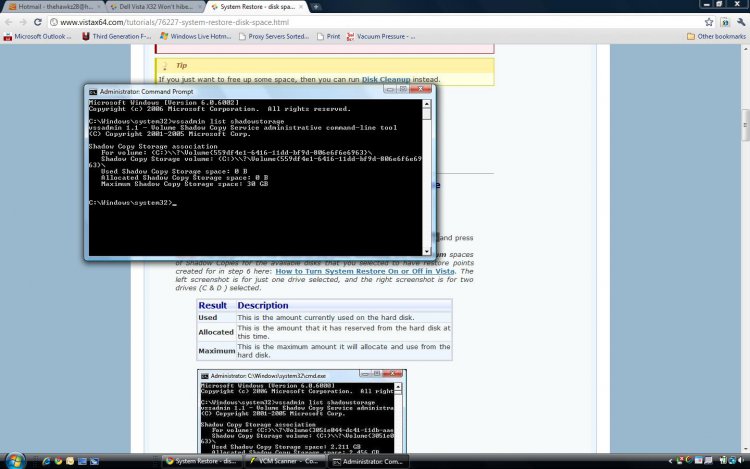Click the 'Used' row label in table
This screenshot has width=750, height=469.
click(208, 317)
